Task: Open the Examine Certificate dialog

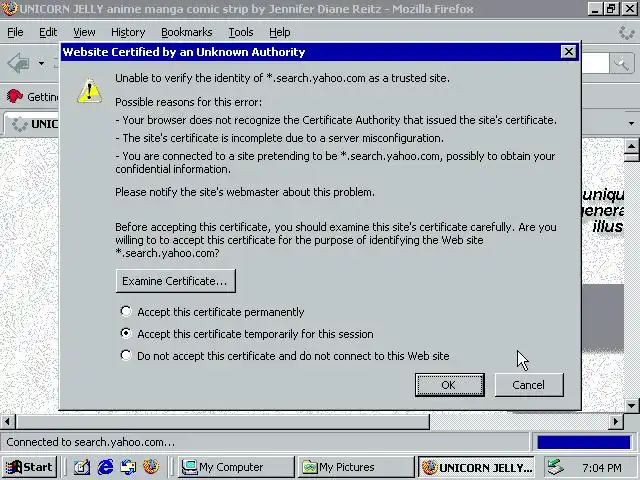Action: (x=176, y=281)
